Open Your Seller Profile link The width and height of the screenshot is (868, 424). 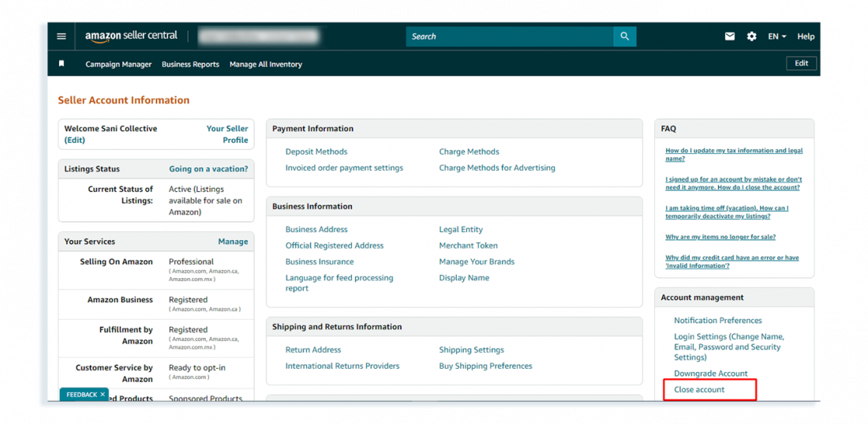[227, 134]
